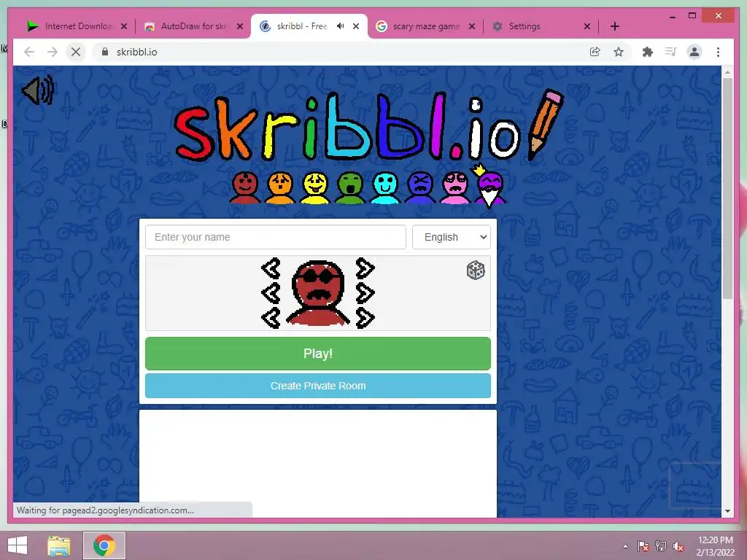Click the red avatar preview character

(x=318, y=293)
